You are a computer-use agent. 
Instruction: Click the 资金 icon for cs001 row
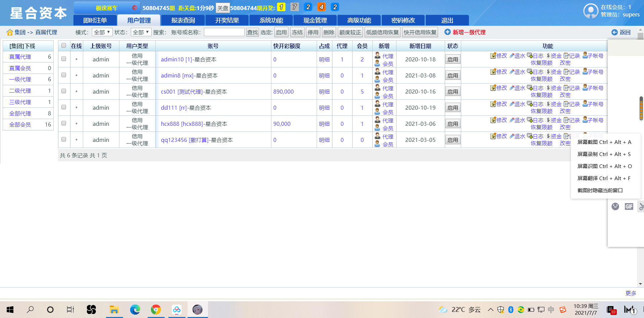coord(548,88)
